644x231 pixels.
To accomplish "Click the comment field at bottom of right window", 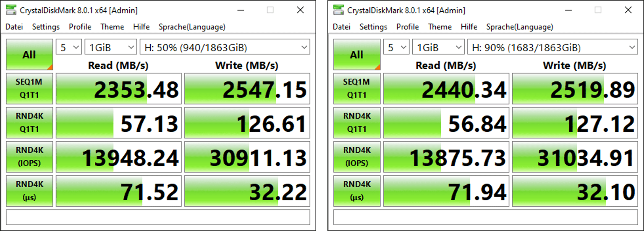I will coord(485,218).
